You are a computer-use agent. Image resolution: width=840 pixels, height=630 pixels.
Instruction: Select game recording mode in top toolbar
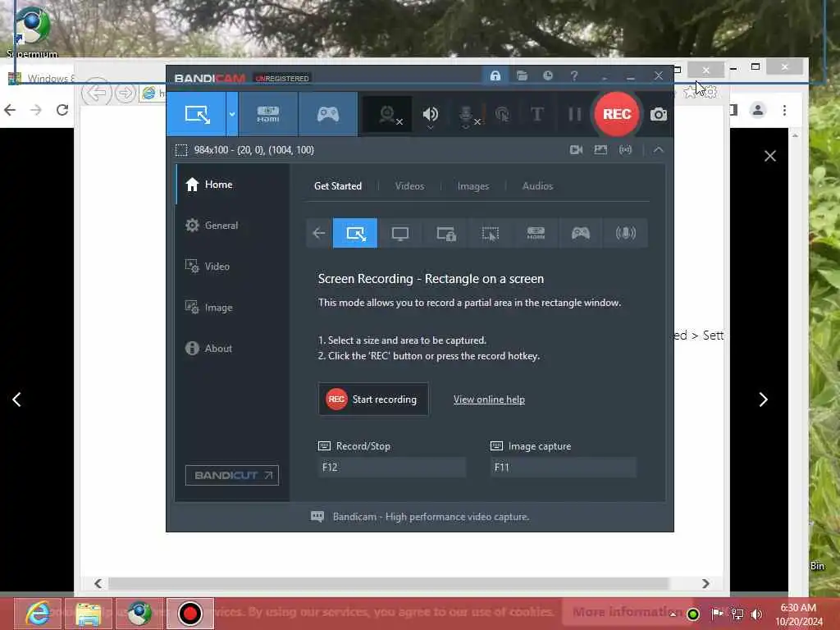click(328, 114)
